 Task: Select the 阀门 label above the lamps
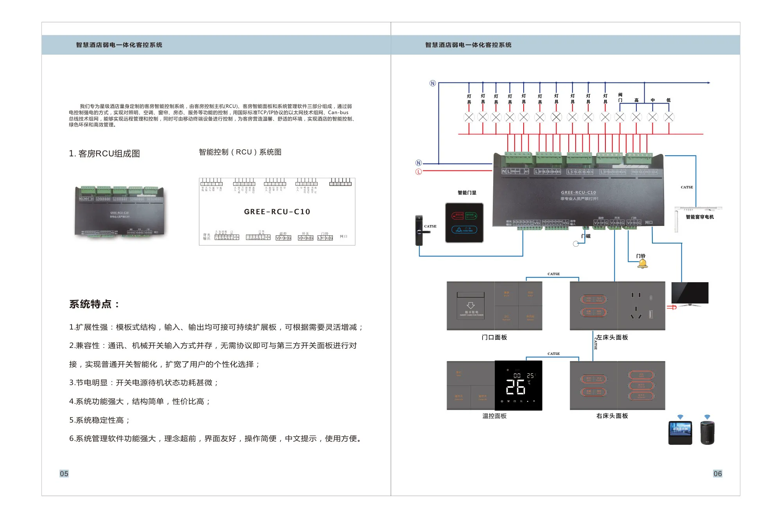(x=620, y=97)
